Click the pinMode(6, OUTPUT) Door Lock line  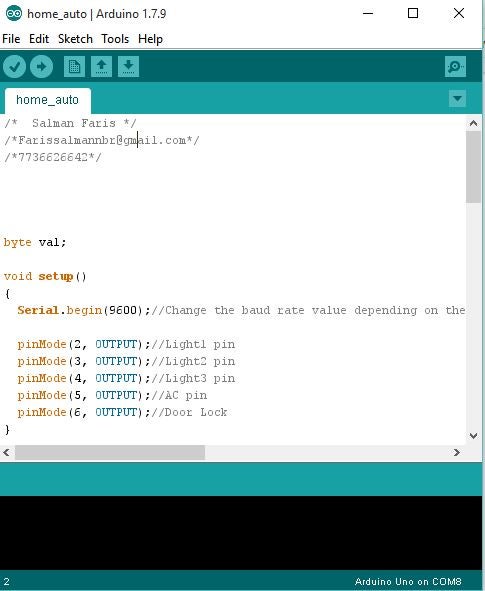pyautogui.click(x=122, y=412)
